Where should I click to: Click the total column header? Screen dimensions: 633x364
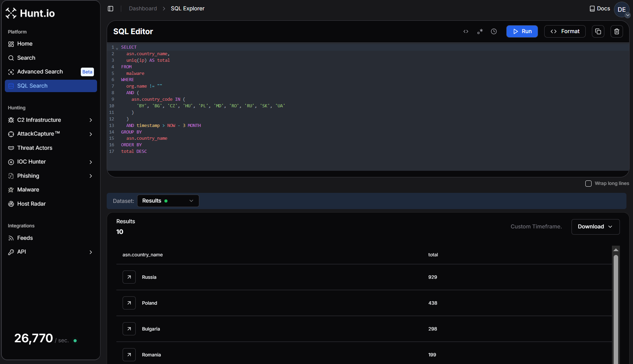(433, 255)
